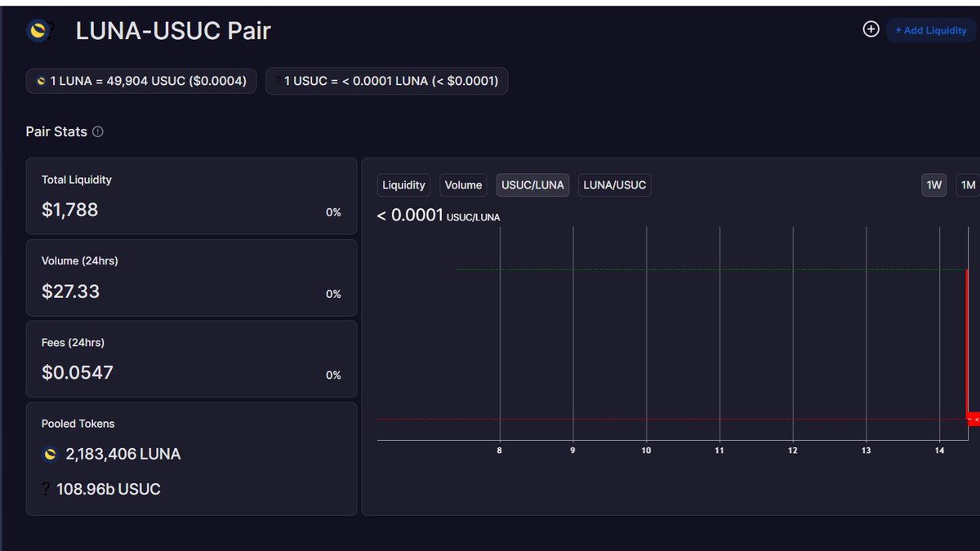980x551 pixels.
Task: Click the Total Liquidity value $1,788
Action: (x=70, y=210)
